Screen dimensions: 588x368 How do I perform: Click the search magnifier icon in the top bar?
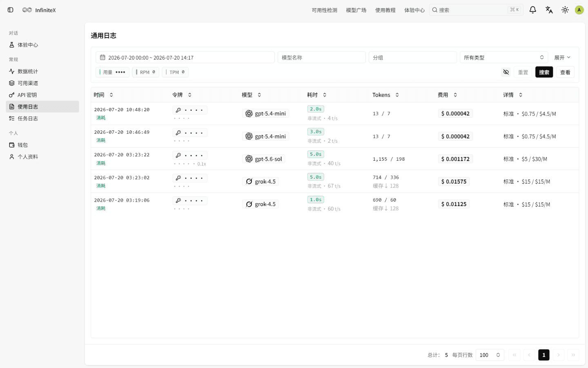[435, 10]
